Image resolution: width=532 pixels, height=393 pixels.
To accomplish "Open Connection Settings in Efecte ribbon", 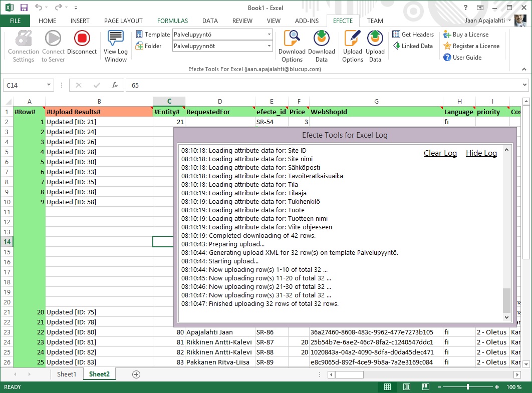I will (x=24, y=47).
